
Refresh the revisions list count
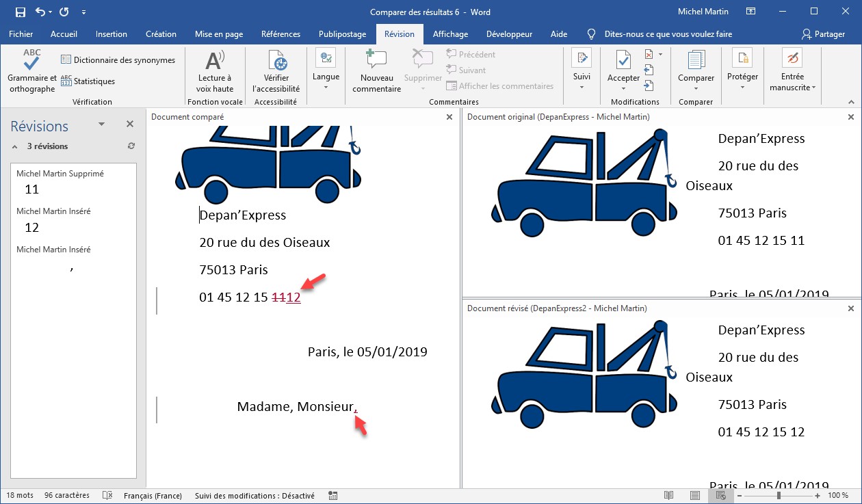pos(131,146)
